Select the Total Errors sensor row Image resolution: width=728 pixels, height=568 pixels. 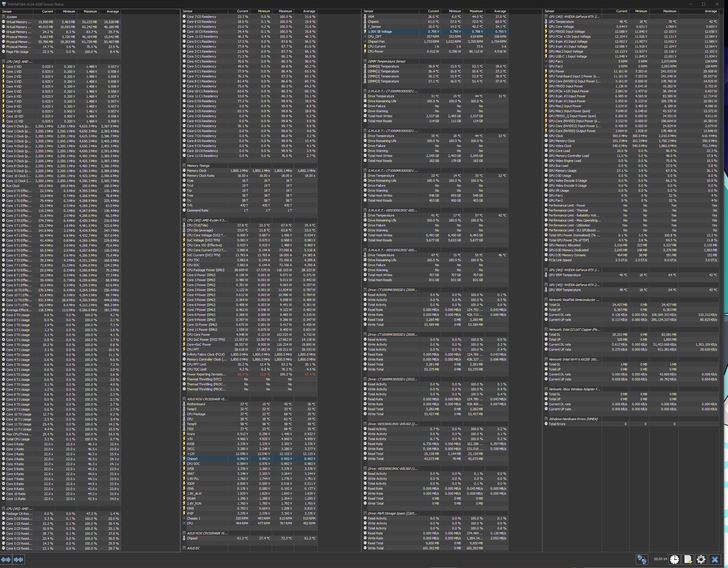(x=557, y=424)
